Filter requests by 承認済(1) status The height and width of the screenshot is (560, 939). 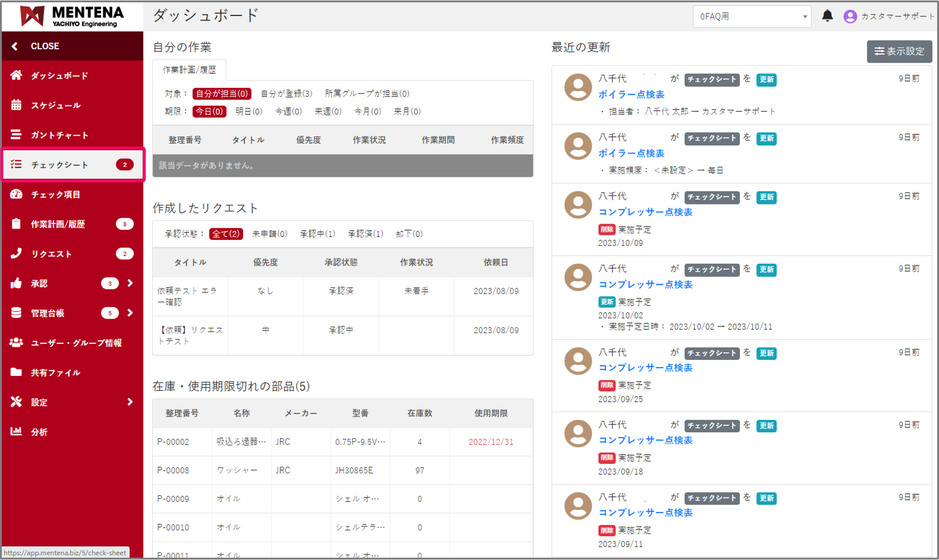(365, 234)
